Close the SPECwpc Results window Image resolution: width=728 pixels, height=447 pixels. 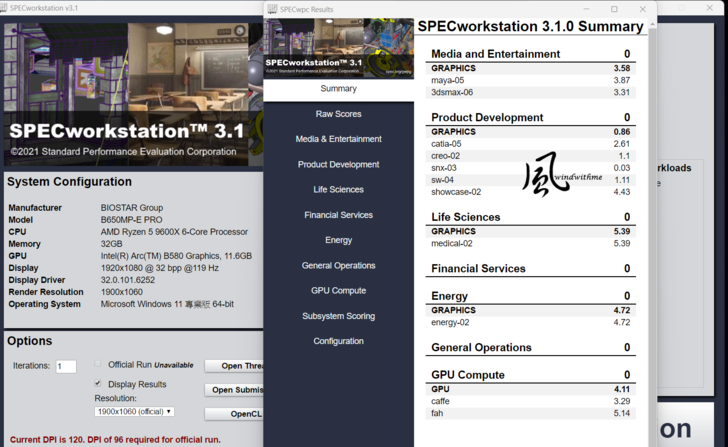643,9
